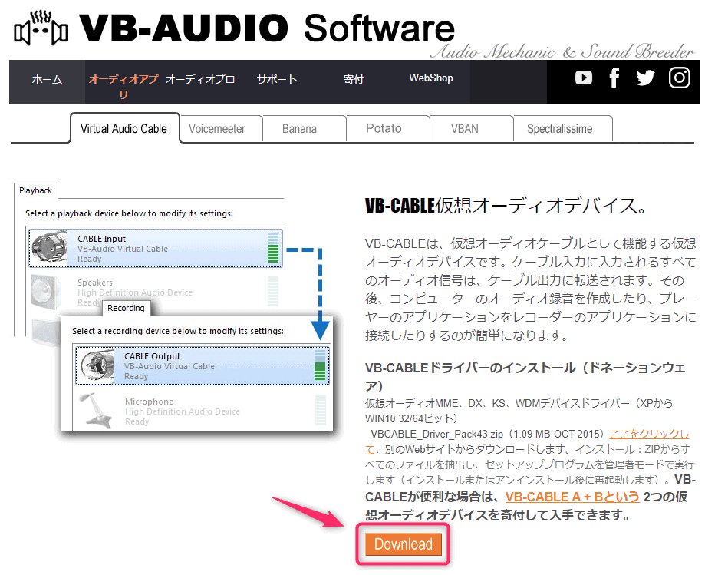Go to ホーム in navigation bar
The width and height of the screenshot is (728, 575).
pyautogui.click(x=47, y=79)
